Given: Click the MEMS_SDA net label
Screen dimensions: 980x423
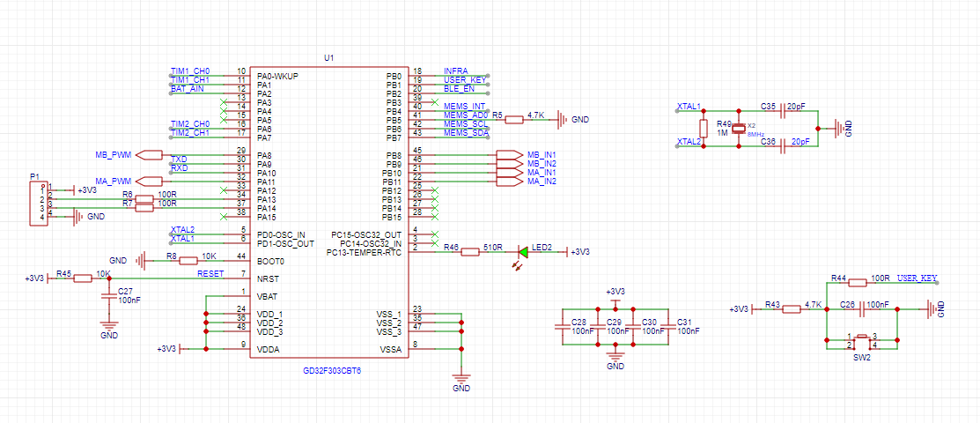Looking at the screenshot, I should [x=465, y=133].
